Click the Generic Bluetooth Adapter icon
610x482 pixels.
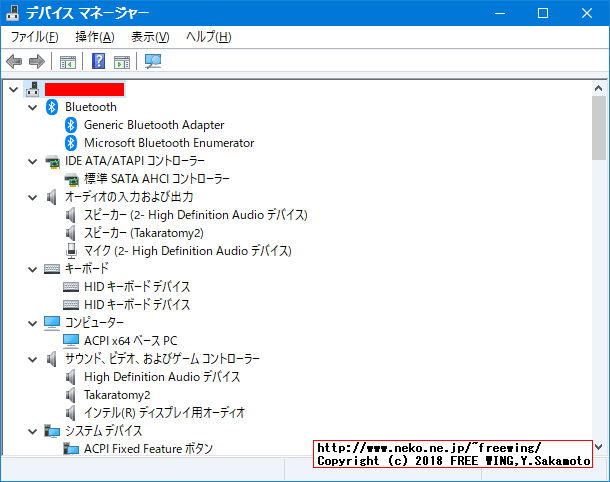pos(70,125)
